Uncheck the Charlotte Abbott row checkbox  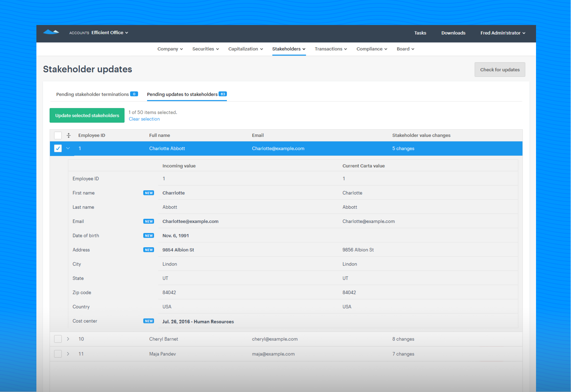click(x=58, y=149)
